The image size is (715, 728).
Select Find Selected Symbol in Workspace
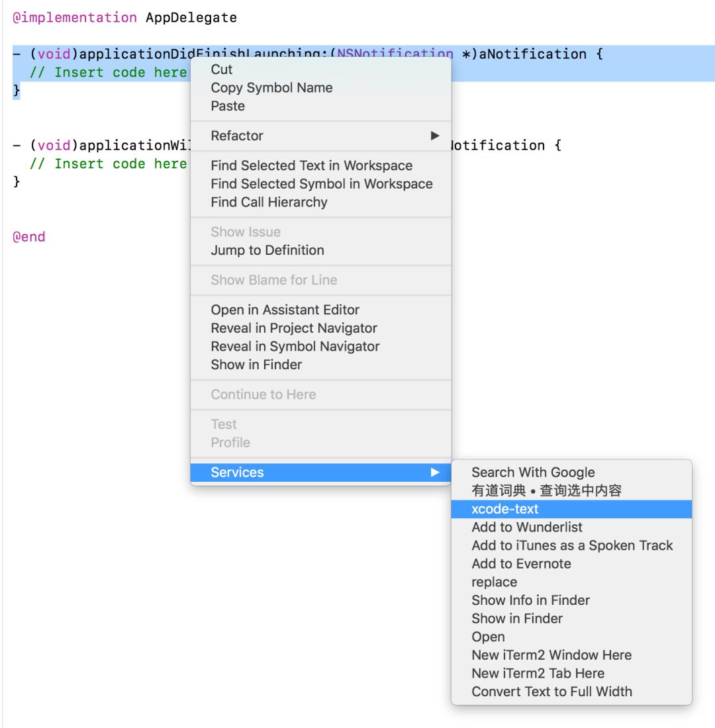[x=321, y=184]
